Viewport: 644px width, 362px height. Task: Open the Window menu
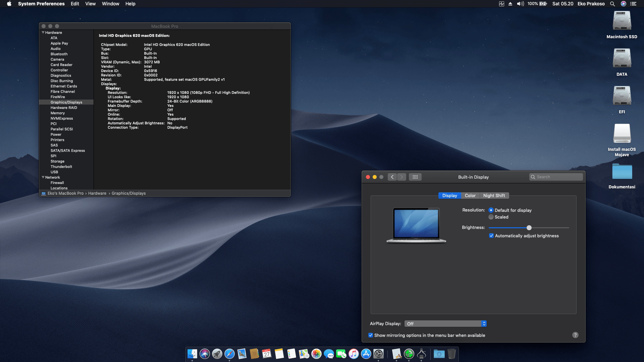point(110,4)
